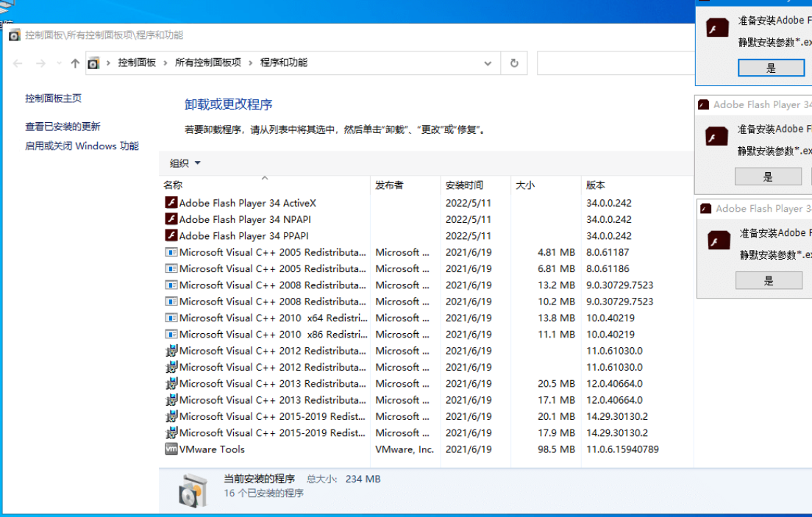812x517 pixels.
Task: Click the 98.5 MB size cell
Action: [x=556, y=449]
